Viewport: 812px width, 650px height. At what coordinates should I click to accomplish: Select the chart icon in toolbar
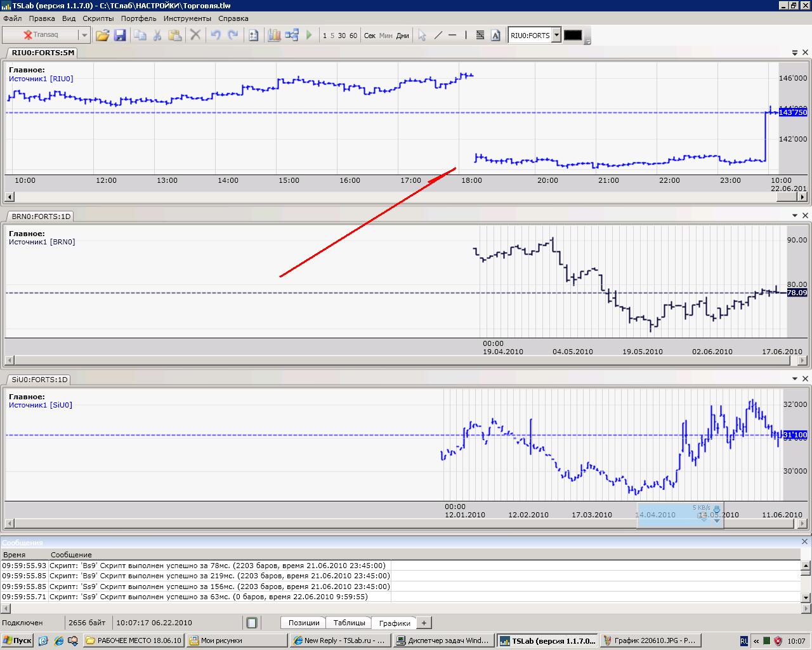[274, 36]
